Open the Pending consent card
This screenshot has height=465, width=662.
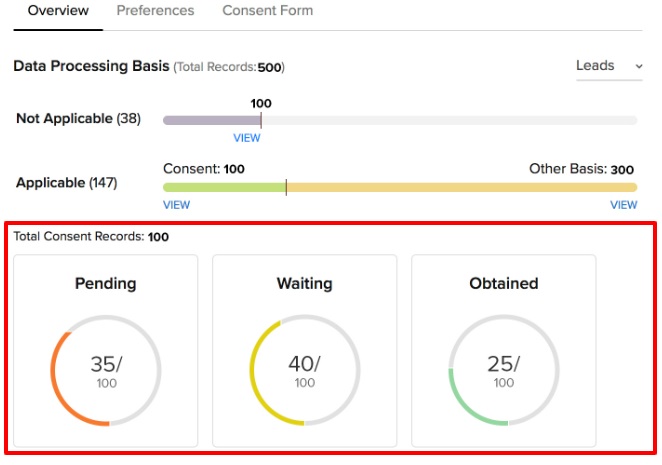[x=106, y=351]
